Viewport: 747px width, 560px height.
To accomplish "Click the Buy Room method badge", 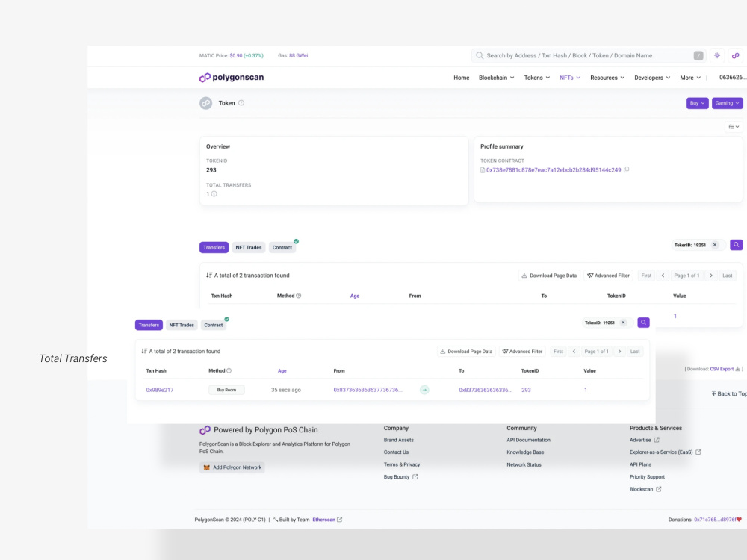I will click(x=227, y=390).
